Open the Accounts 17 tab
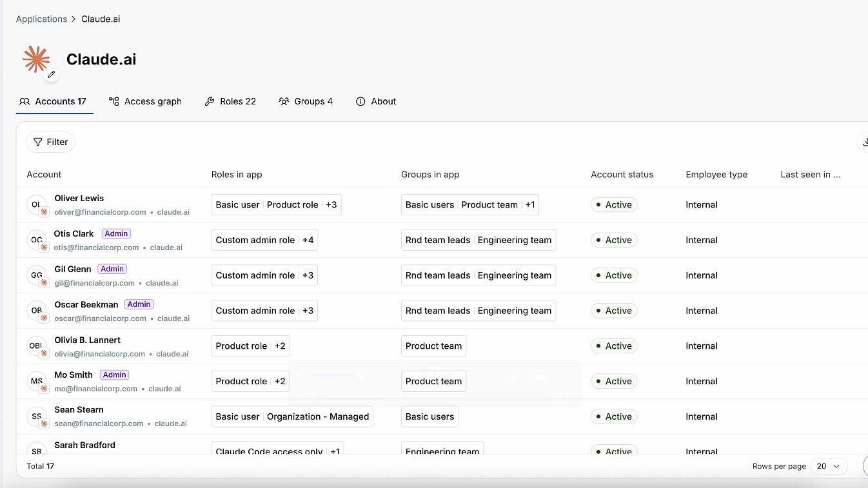 [x=54, y=101]
